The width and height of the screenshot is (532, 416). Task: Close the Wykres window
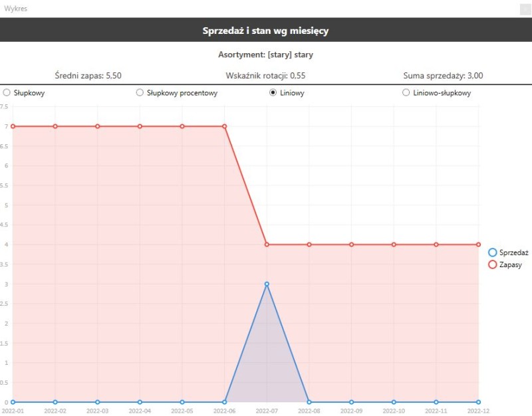[525, 9]
